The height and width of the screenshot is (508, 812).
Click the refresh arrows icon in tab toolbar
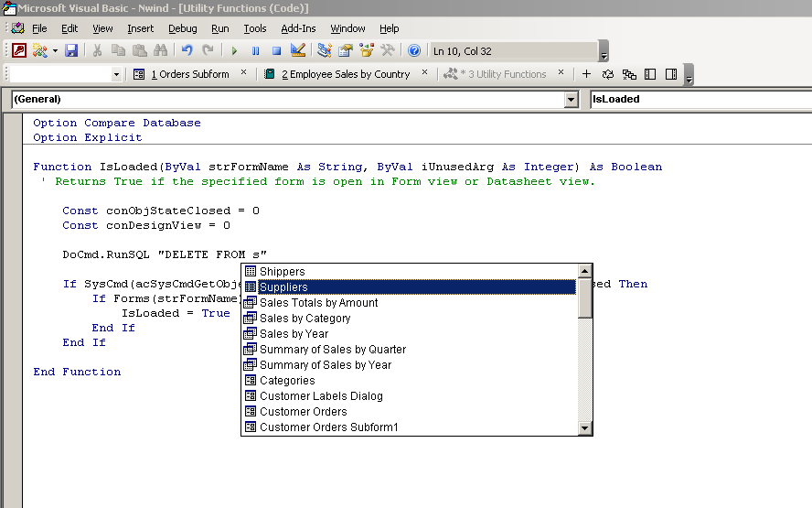pos(607,74)
